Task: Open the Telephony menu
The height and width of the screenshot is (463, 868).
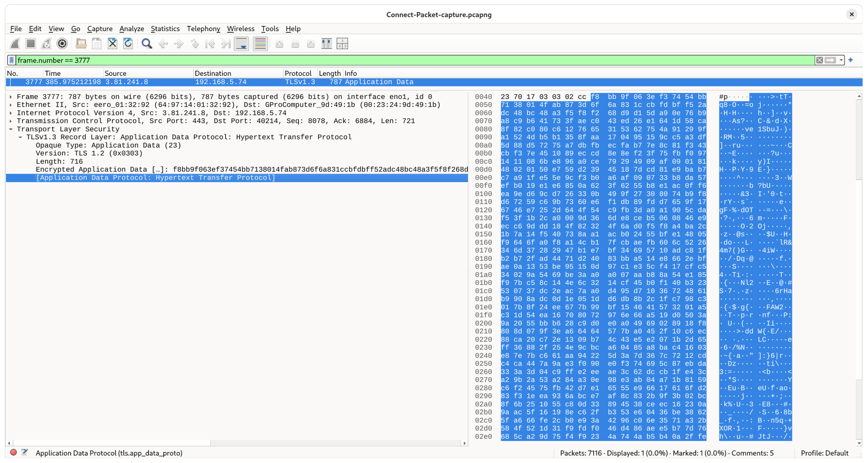Action: [203, 29]
